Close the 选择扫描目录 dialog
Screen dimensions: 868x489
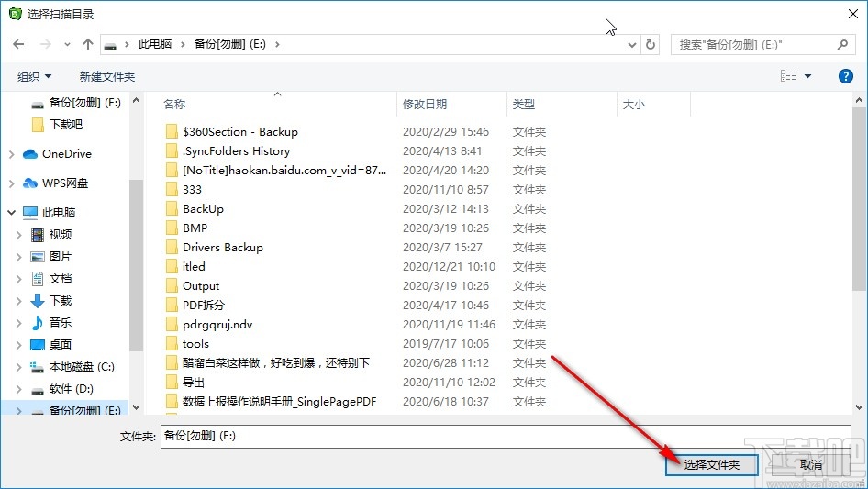click(853, 14)
